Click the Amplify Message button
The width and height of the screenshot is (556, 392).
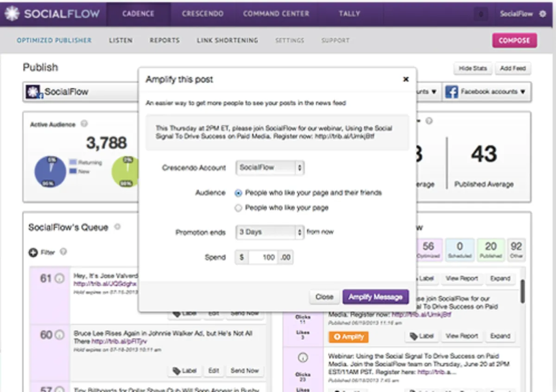tap(375, 297)
